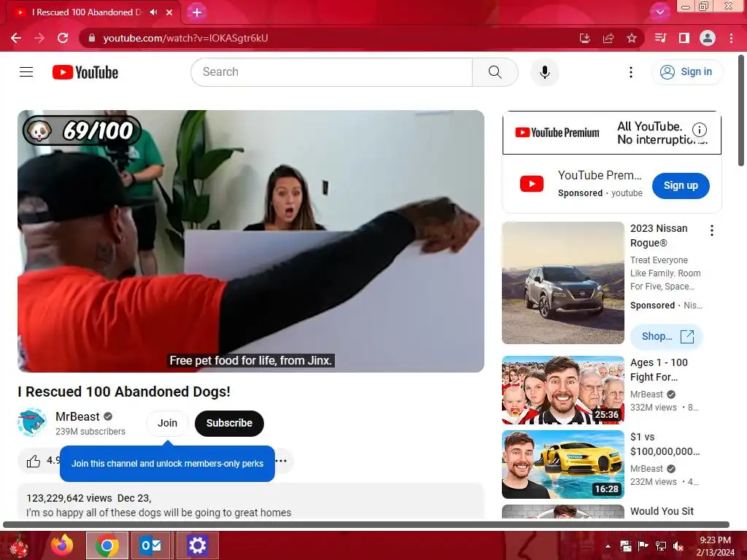The width and height of the screenshot is (747, 560).
Task: Click the muted volume tray icon
Action: 678,546
